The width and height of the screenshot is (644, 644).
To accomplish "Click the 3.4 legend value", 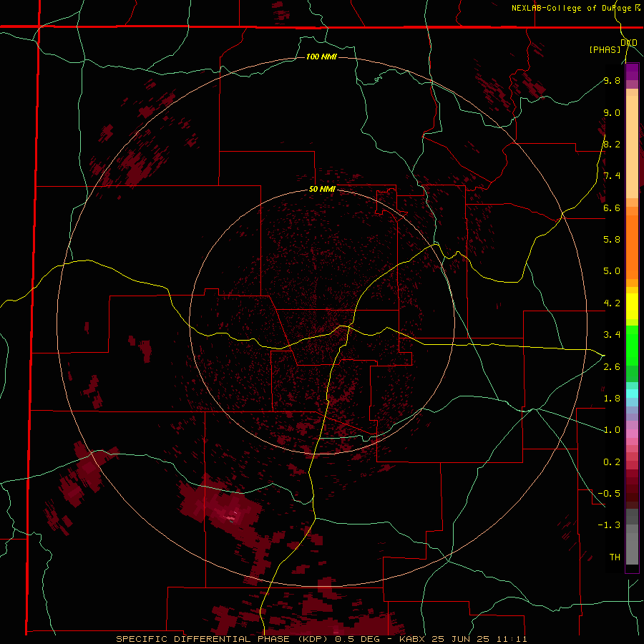I will coord(612,335).
